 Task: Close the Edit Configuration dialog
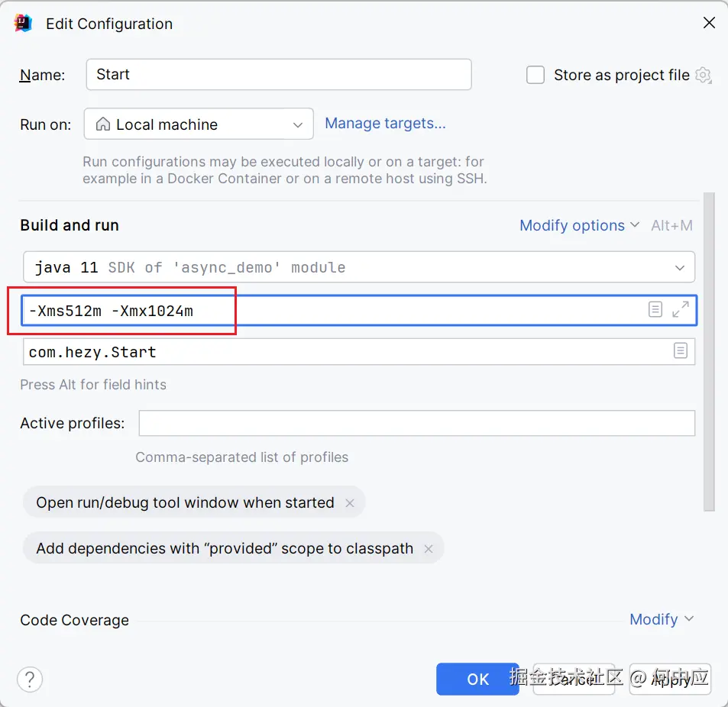[709, 23]
